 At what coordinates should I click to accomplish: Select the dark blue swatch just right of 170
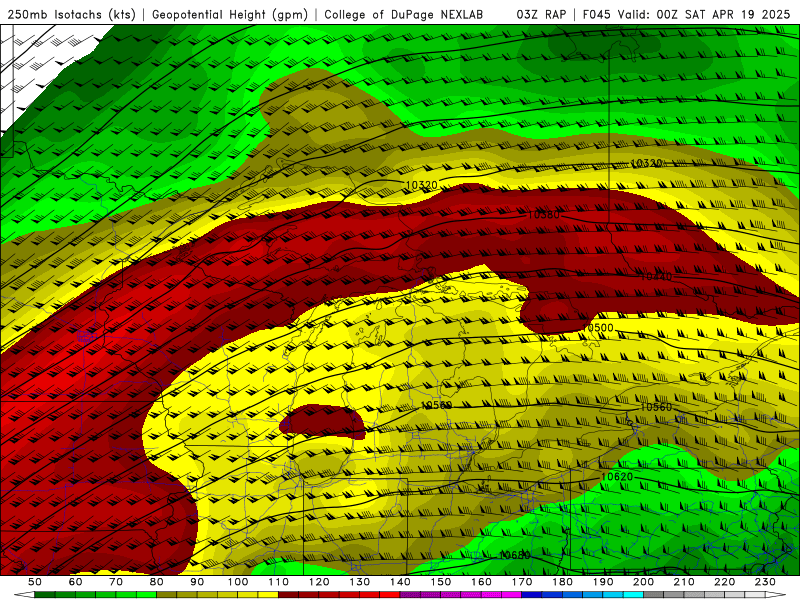[x=532, y=595]
